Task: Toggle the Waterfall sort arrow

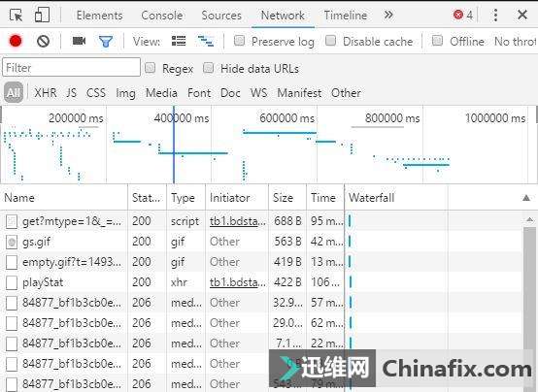Action: (526, 198)
